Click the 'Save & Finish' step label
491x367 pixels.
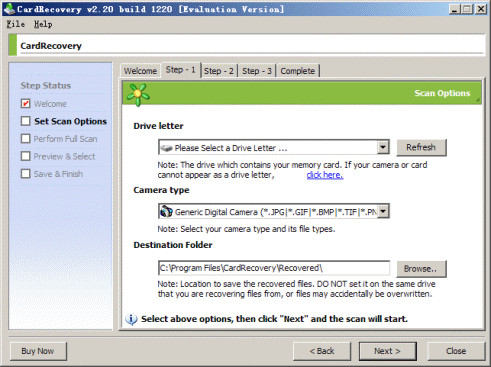click(x=58, y=174)
